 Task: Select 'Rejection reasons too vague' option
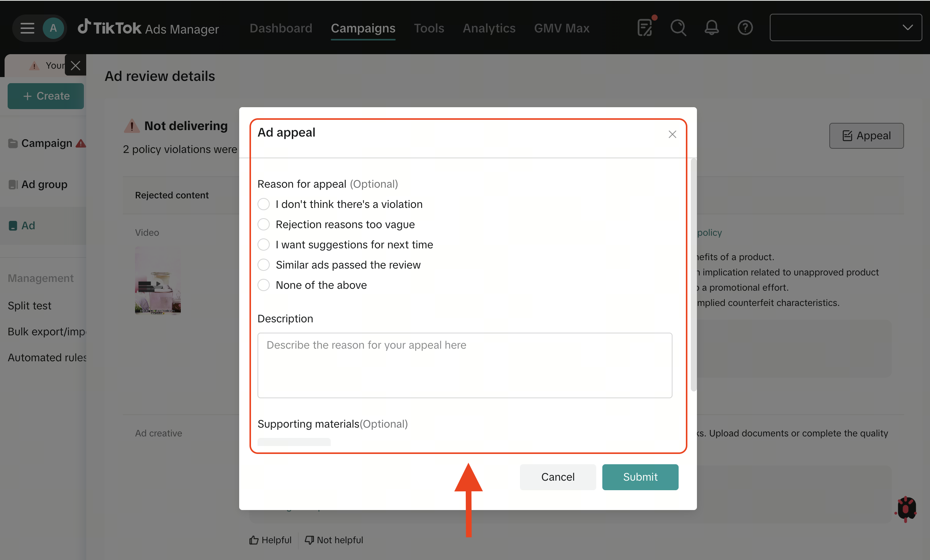pyautogui.click(x=263, y=224)
